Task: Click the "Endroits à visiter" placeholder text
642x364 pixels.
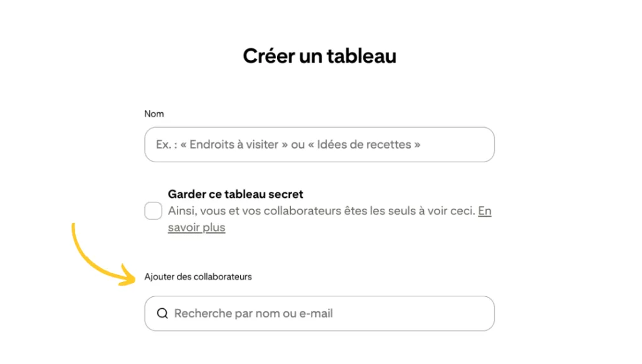Action: click(x=234, y=145)
